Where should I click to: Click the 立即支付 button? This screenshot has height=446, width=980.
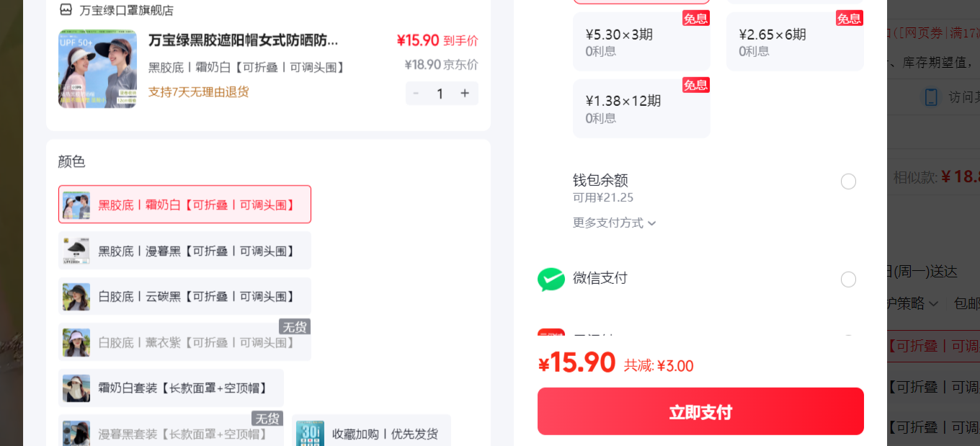(x=700, y=411)
